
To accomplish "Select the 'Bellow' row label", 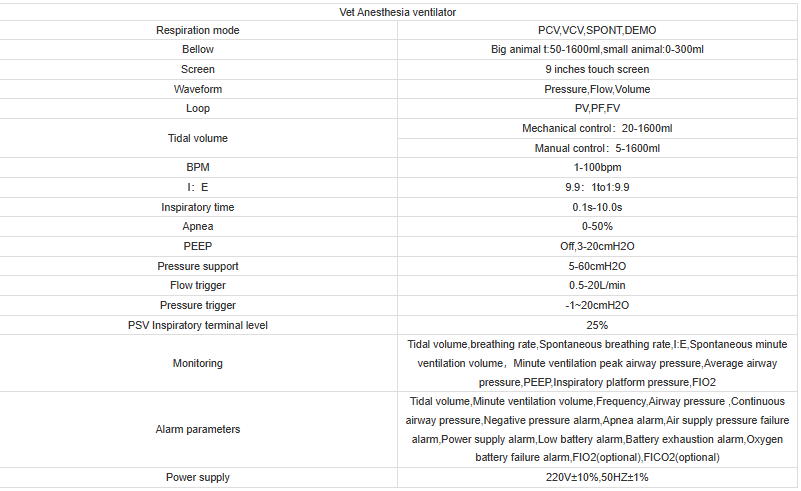I will point(198,49).
